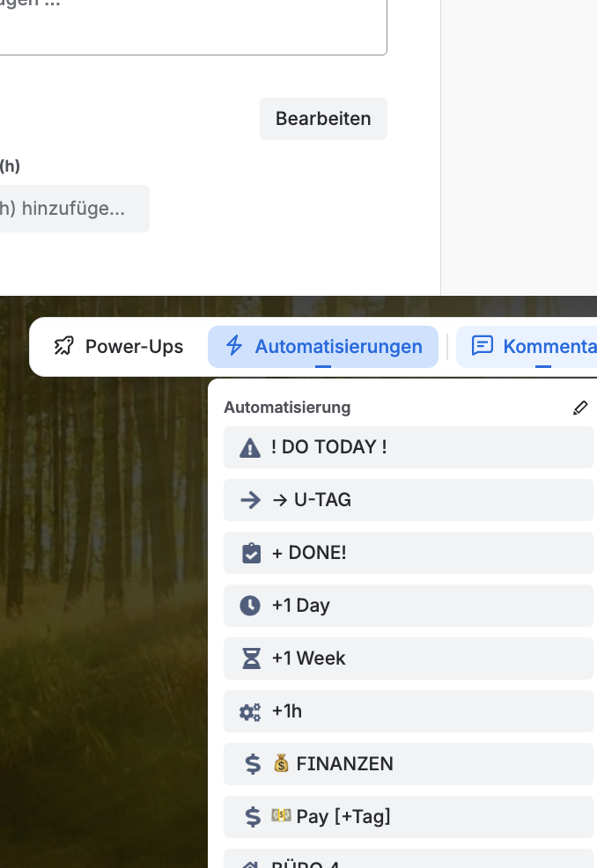Click the Automatisierungen lightning bolt icon
The width and height of the screenshot is (597, 868).
coord(234,346)
